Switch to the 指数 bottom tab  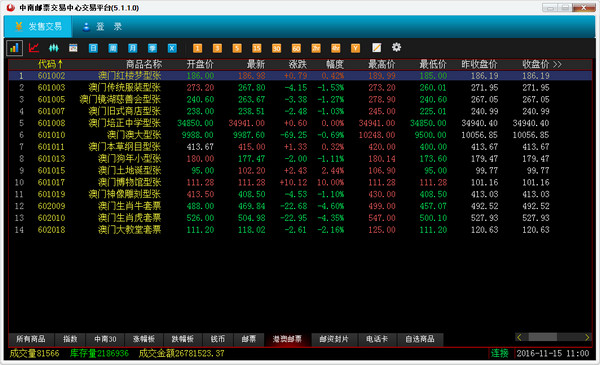click(x=70, y=339)
